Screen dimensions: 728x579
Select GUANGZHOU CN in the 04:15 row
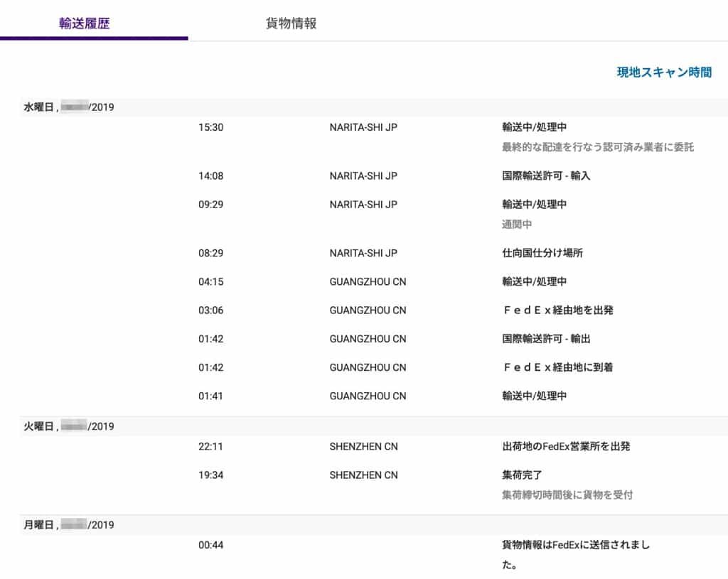coord(368,281)
